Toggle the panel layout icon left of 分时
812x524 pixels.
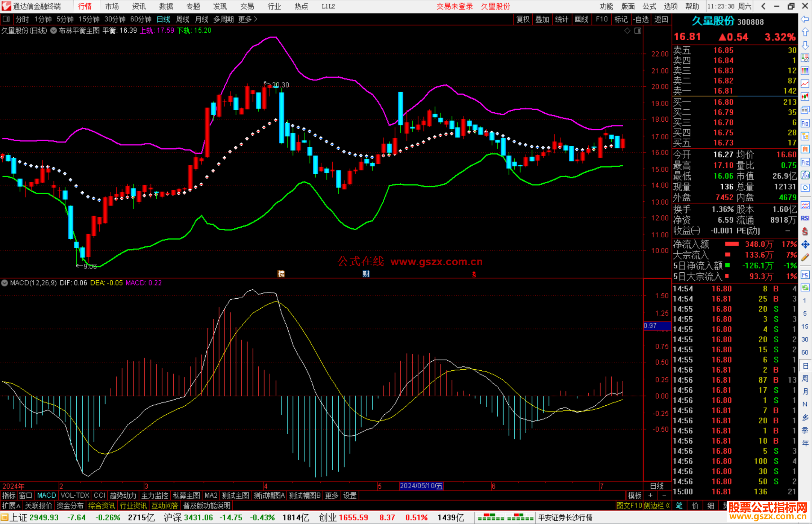(x=6, y=19)
